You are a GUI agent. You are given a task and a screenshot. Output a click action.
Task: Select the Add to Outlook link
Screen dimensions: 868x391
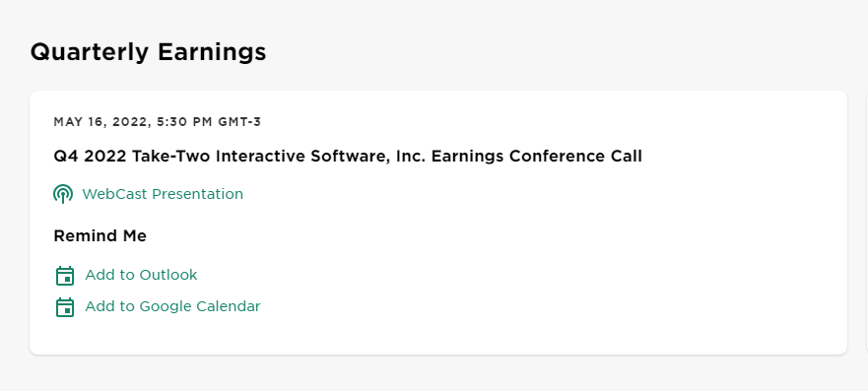[141, 275]
